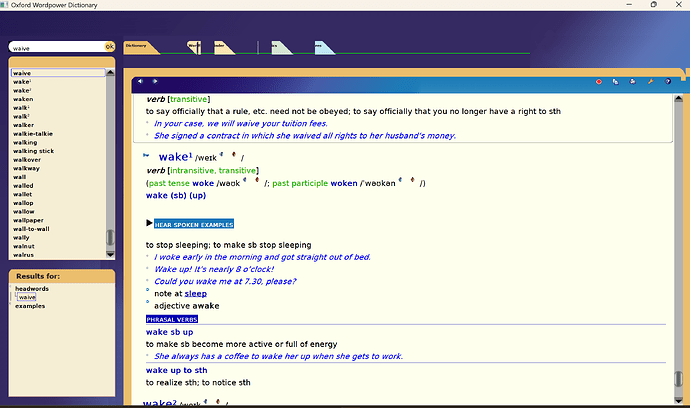Click the play triangle before Hear Spoken Examples
The width and height of the screenshot is (690, 408).
point(149,223)
